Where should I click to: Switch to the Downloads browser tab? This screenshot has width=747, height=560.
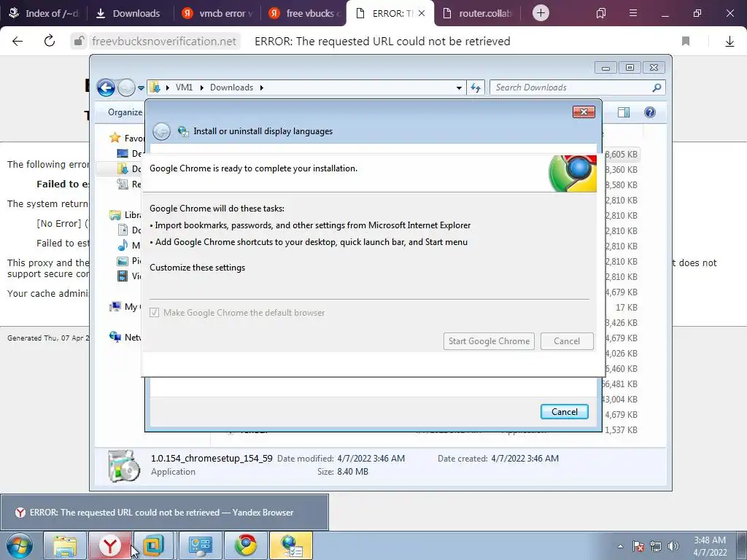click(x=130, y=13)
